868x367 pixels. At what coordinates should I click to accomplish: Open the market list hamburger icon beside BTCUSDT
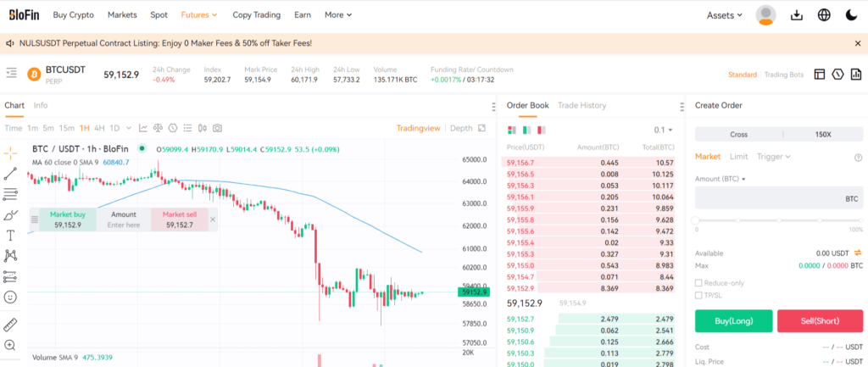(x=11, y=73)
